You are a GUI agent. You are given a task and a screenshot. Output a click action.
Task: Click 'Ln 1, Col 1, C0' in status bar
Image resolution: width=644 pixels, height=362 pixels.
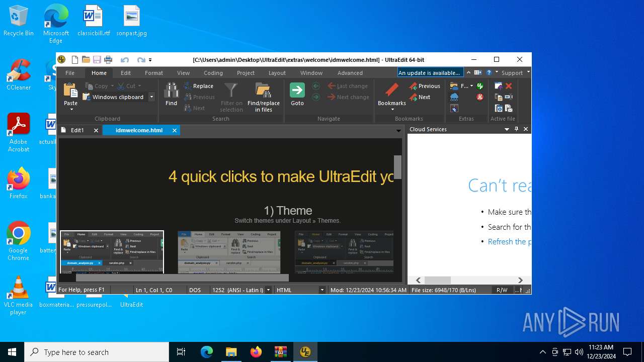154,290
